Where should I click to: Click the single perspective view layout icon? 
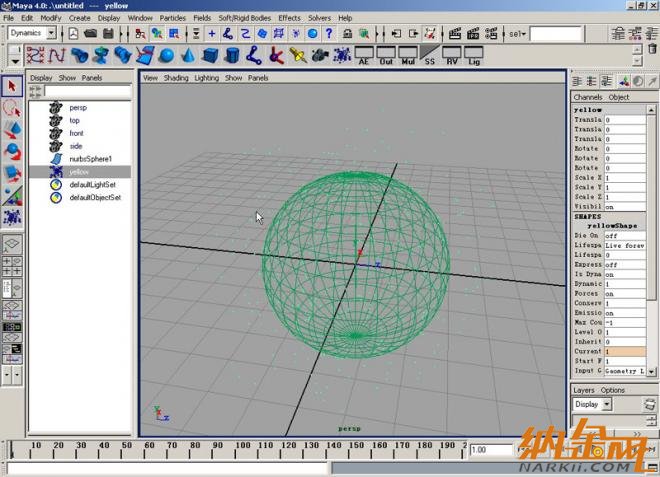13,242
